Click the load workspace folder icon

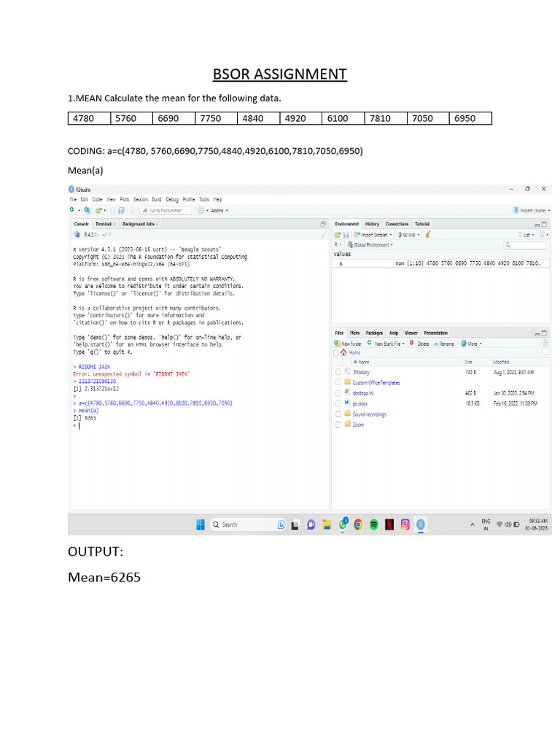[338, 234]
